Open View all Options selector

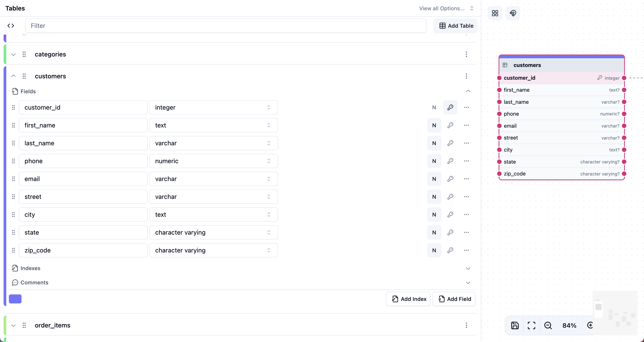pos(446,8)
